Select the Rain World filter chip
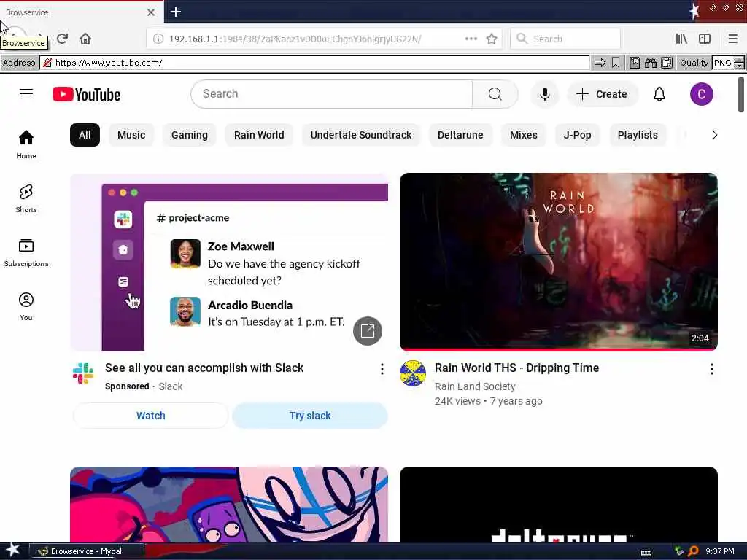 click(259, 135)
